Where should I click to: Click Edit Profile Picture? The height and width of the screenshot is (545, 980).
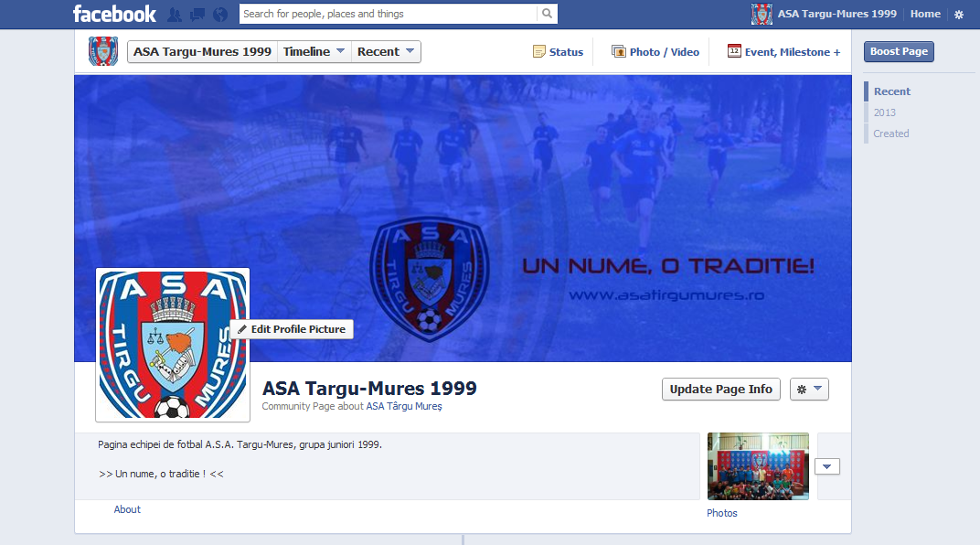point(292,329)
